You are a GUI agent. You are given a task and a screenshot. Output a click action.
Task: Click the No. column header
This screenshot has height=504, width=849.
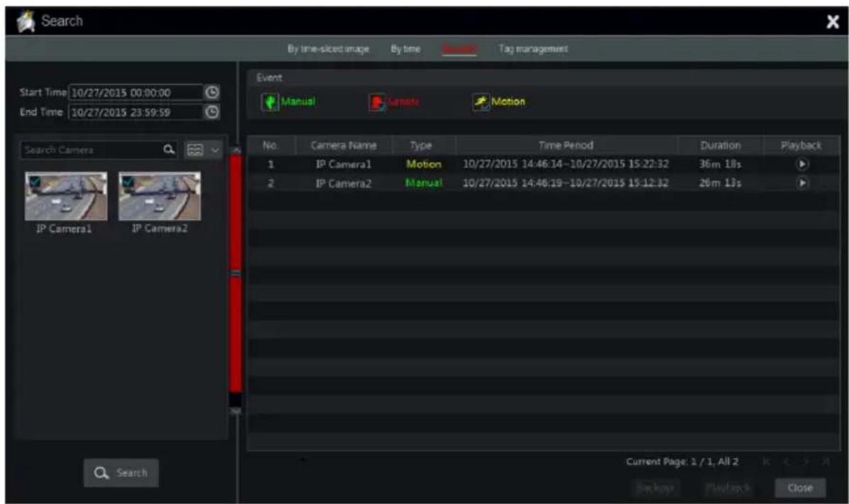click(x=270, y=145)
